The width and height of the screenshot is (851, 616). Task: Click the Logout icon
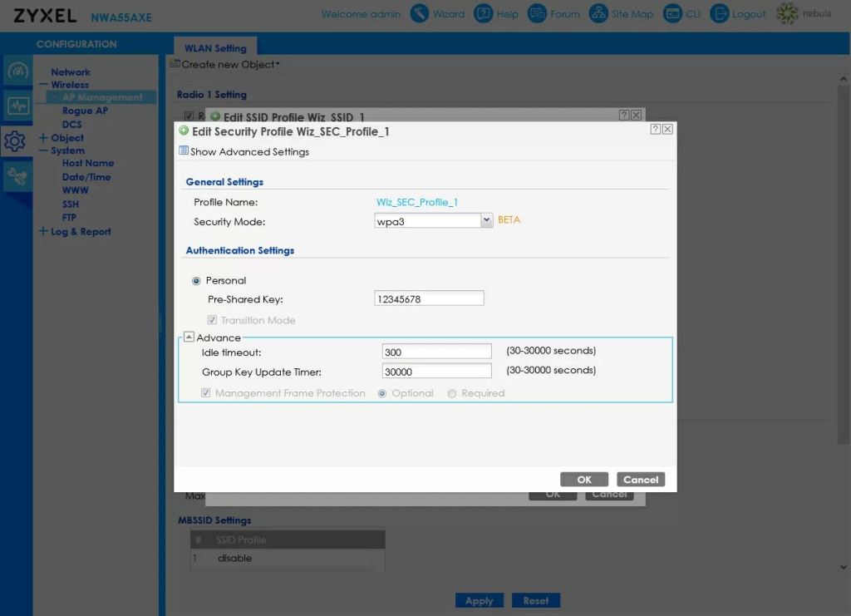click(719, 14)
